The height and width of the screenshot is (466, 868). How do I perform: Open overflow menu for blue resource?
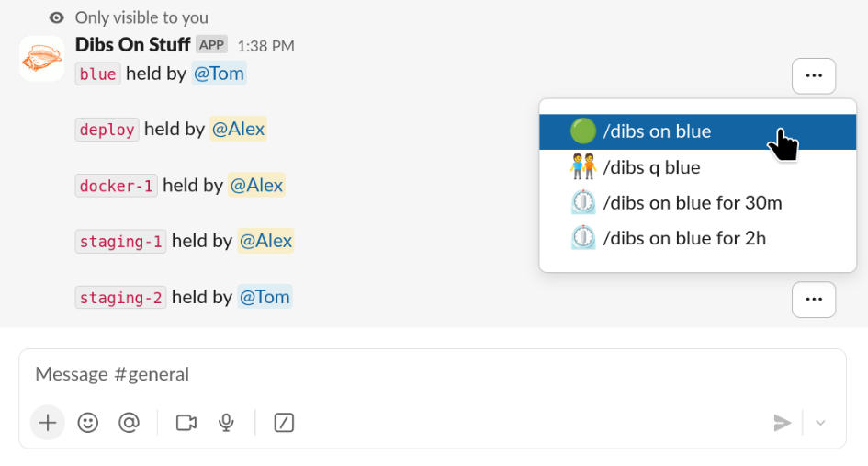814,76
